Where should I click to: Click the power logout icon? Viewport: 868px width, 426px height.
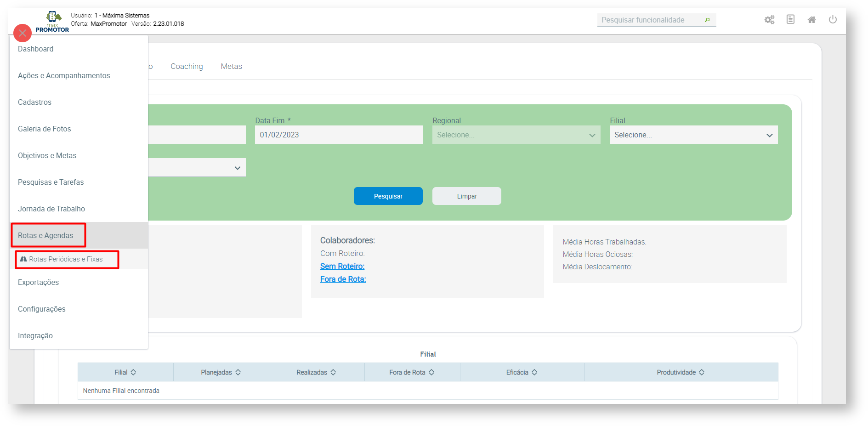coord(833,19)
